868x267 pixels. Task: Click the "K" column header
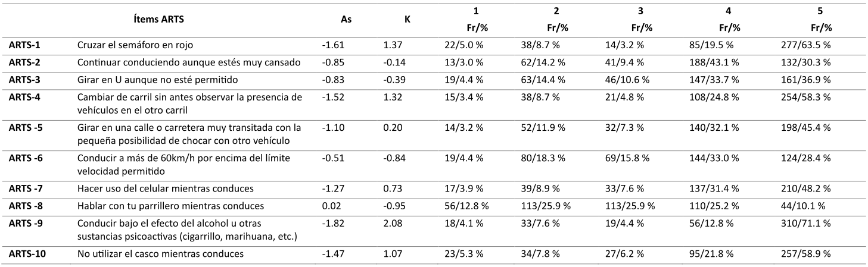(408, 20)
